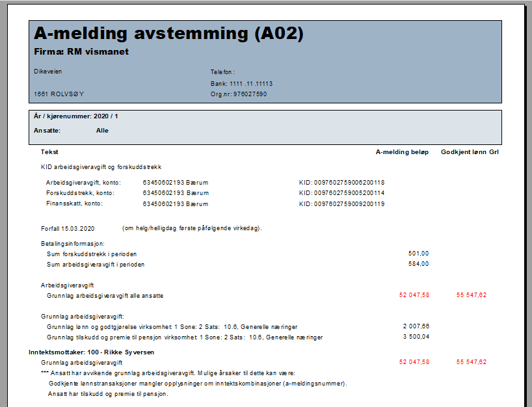Image resolution: width=532 pixels, height=407 pixels.
Task: Click the note about 'helg/helligdag første påfølgende virkedag'
Action: 192,228
